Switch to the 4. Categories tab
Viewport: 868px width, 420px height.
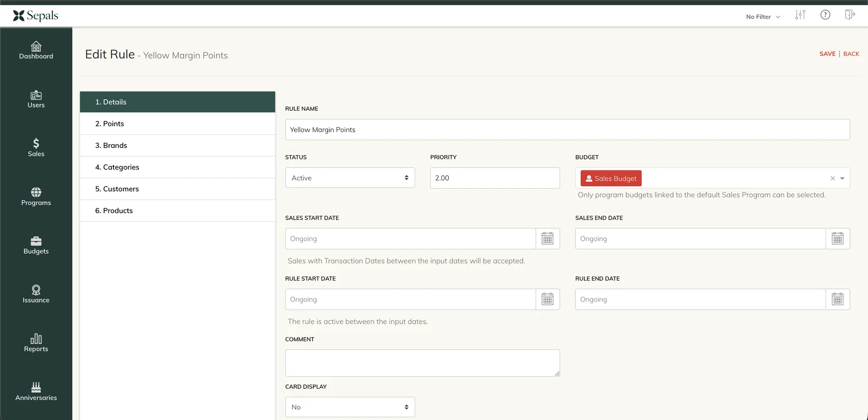click(x=177, y=167)
